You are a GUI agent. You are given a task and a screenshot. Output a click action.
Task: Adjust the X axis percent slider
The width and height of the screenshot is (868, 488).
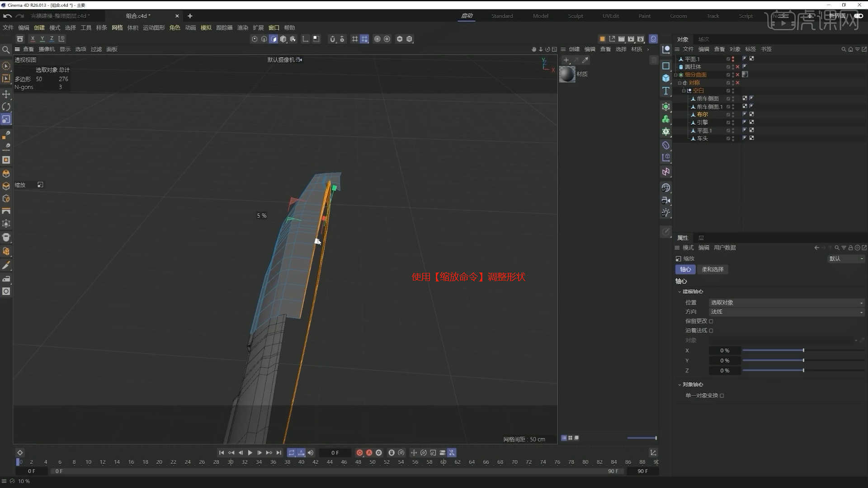click(x=803, y=351)
